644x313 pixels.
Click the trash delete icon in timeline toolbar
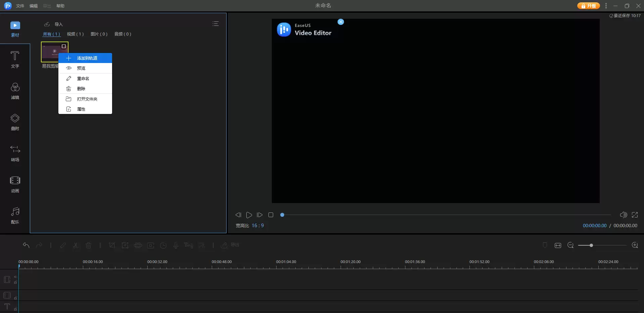point(88,245)
